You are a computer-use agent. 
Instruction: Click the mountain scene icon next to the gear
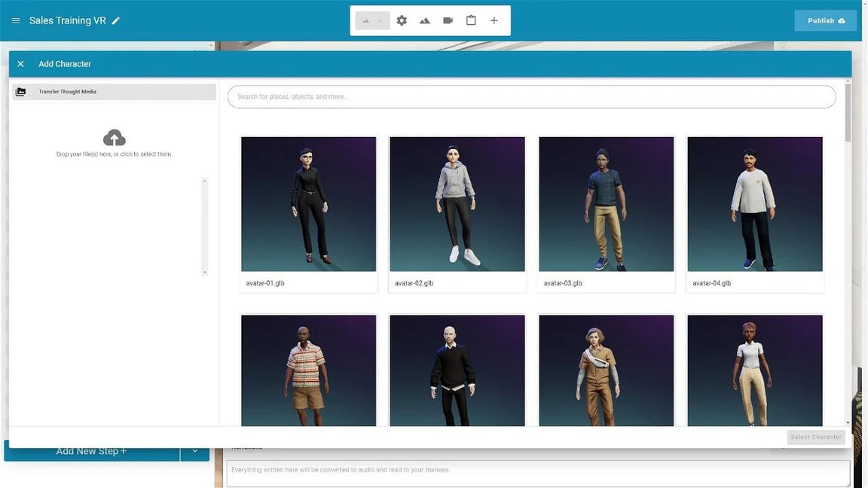pos(425,20)
